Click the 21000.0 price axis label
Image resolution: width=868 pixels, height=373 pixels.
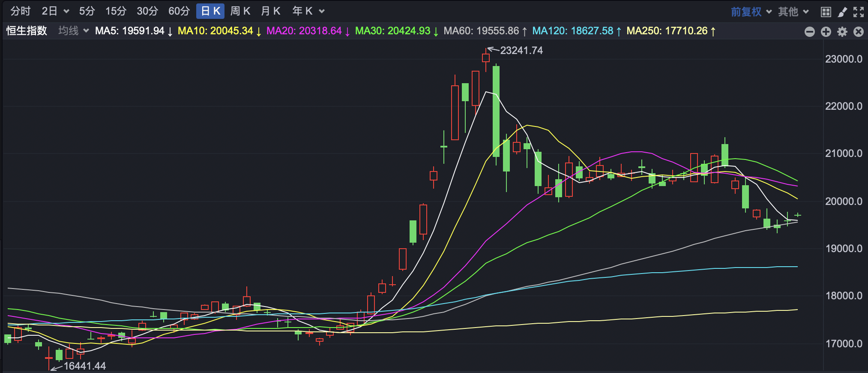pos(844,153)
